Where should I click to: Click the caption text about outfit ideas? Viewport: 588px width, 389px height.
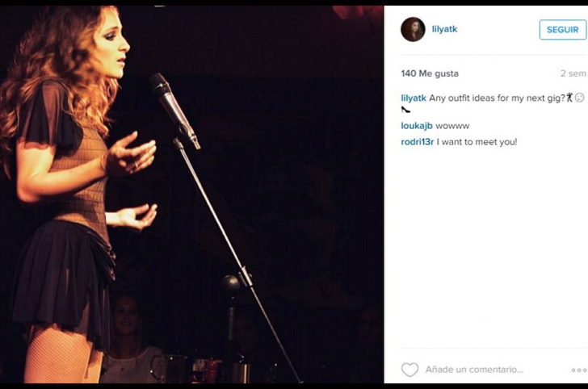(x=497, y=98)
